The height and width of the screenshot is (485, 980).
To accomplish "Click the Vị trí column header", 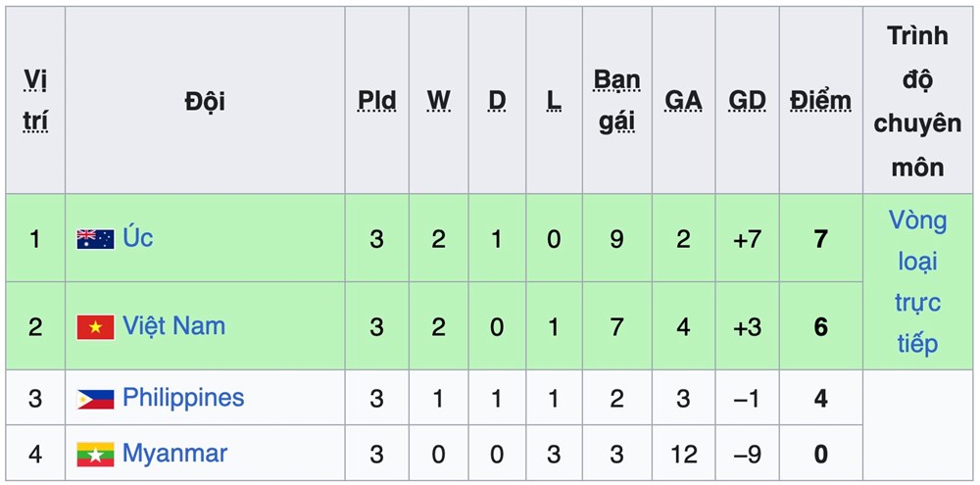I will (x=35, y=100).
